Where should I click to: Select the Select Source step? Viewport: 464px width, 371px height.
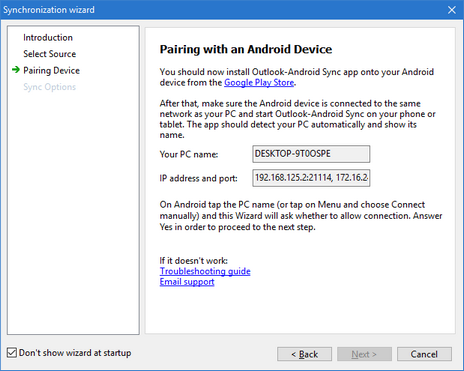click(x=50, y=54)
